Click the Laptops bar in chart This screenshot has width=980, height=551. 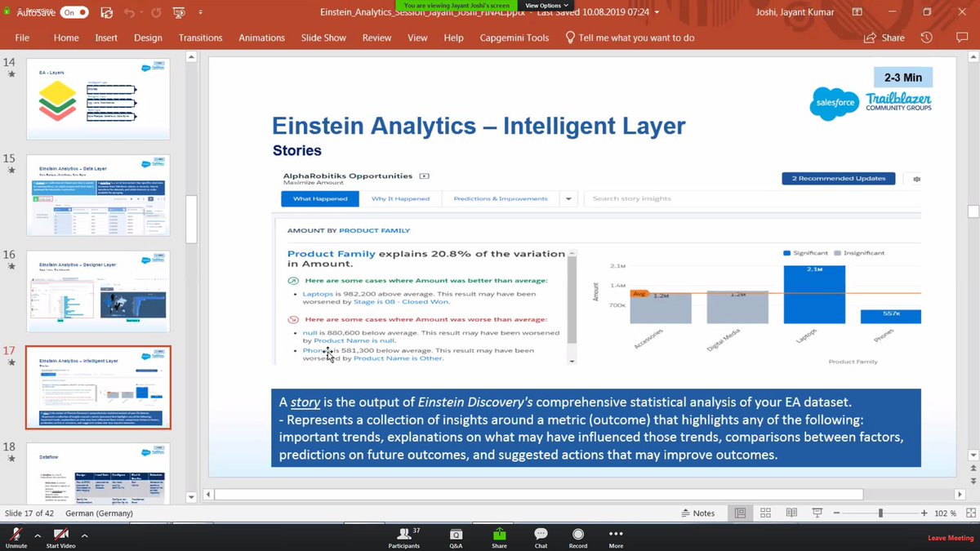814,295
